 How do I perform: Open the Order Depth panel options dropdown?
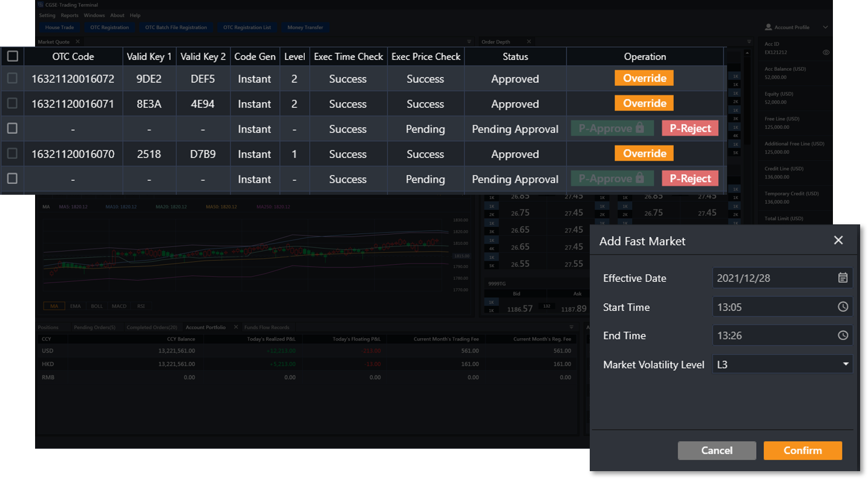[x=749, y=42]
